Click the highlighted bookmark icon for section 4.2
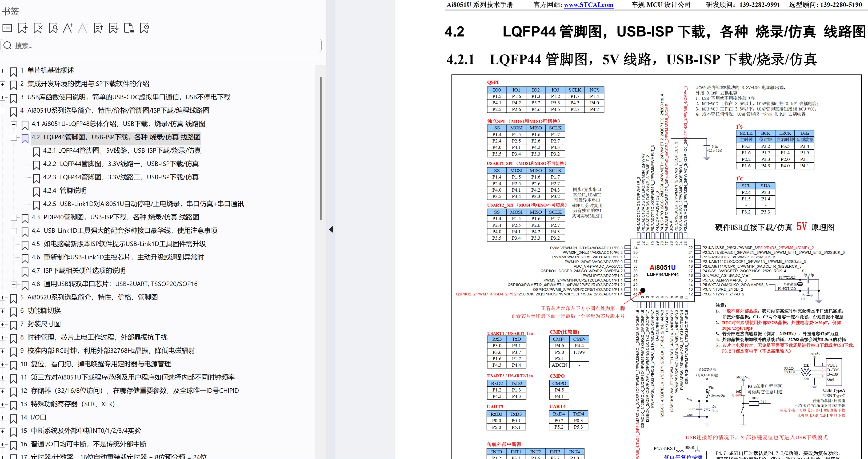868x459 pixels. click(25, 138)
